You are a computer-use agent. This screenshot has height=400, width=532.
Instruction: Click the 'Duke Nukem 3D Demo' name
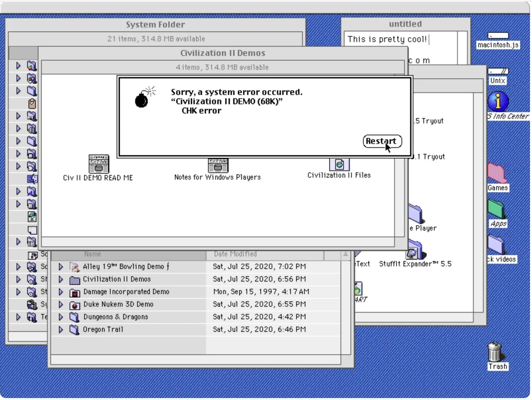tap(118, 304)
